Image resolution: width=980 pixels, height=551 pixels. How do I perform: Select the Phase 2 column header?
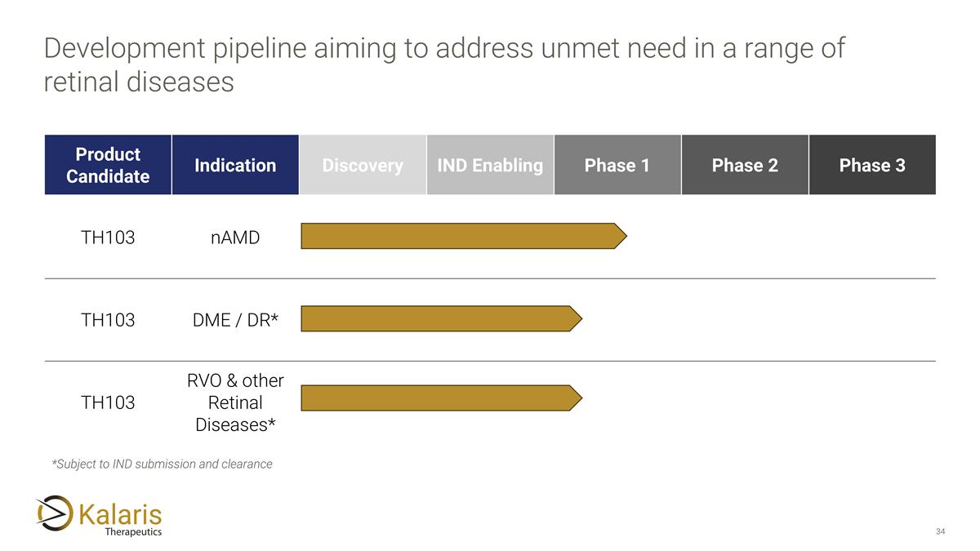[745, 165]
